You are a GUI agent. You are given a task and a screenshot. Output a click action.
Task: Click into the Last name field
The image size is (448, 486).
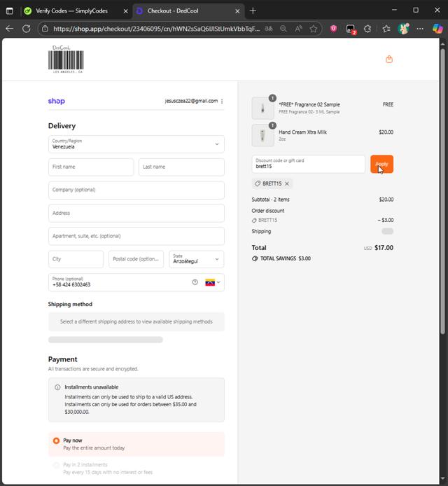click(181, 167)
